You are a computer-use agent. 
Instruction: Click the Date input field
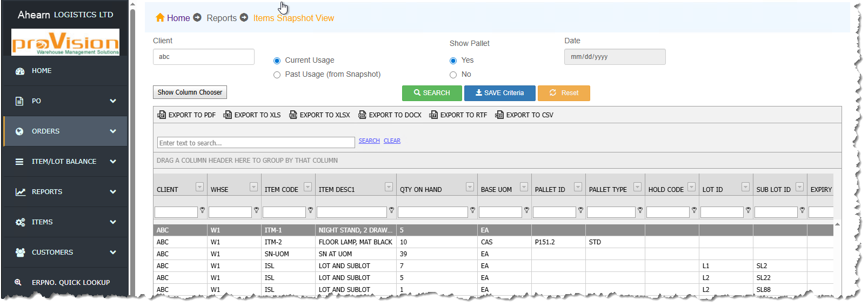point(615,57)
